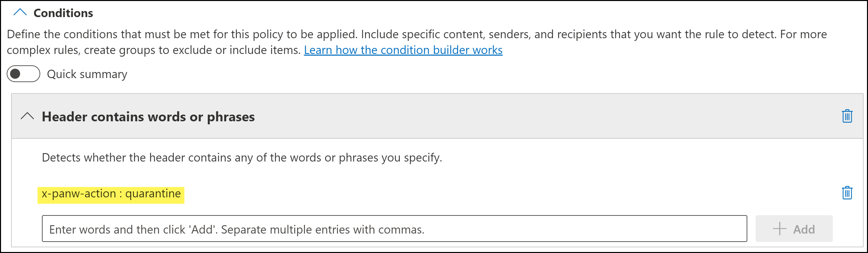Image resolution: width=868 pixels, height=253 pixels.
Task: Select the highlighted x-panw-action : quarantine entry
Action: point(111,194)
